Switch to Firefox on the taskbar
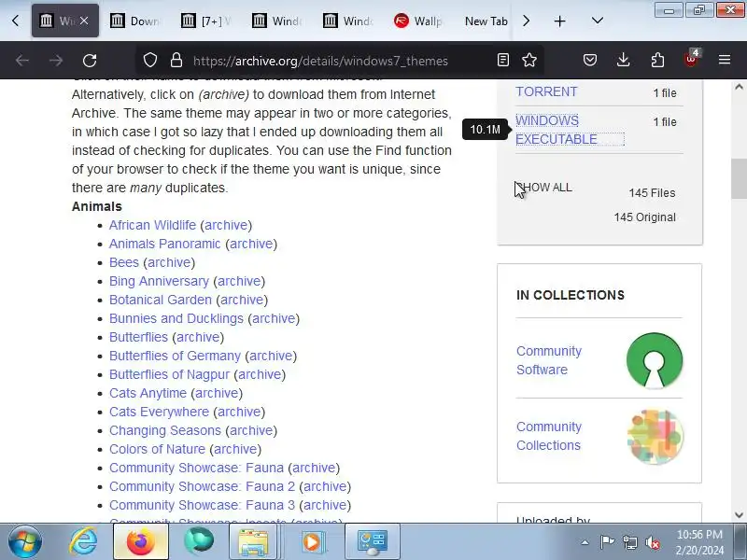The height and width of the screenshot is (560, 747). 141,542
